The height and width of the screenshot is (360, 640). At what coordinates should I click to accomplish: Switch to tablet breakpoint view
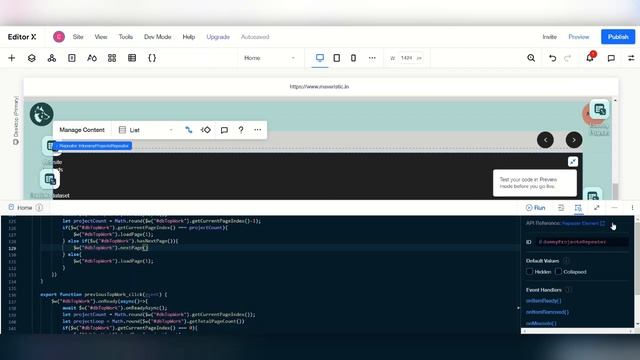[337, 58]
